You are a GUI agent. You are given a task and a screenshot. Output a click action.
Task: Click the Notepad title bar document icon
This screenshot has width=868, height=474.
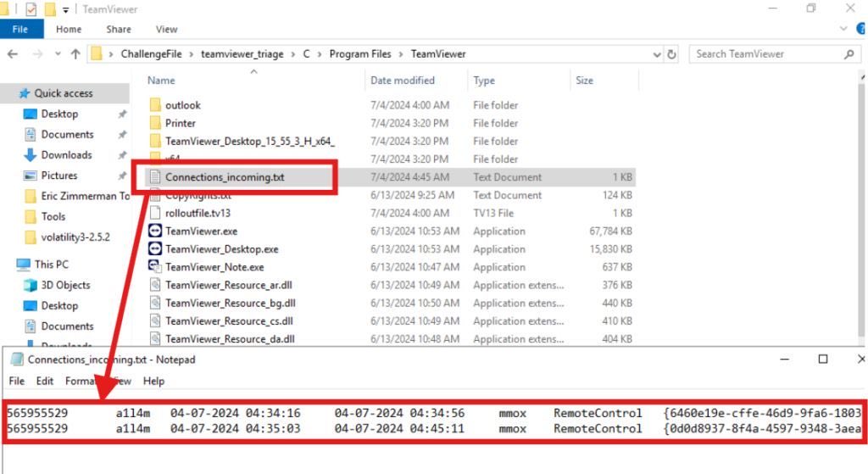coord(17,360)
